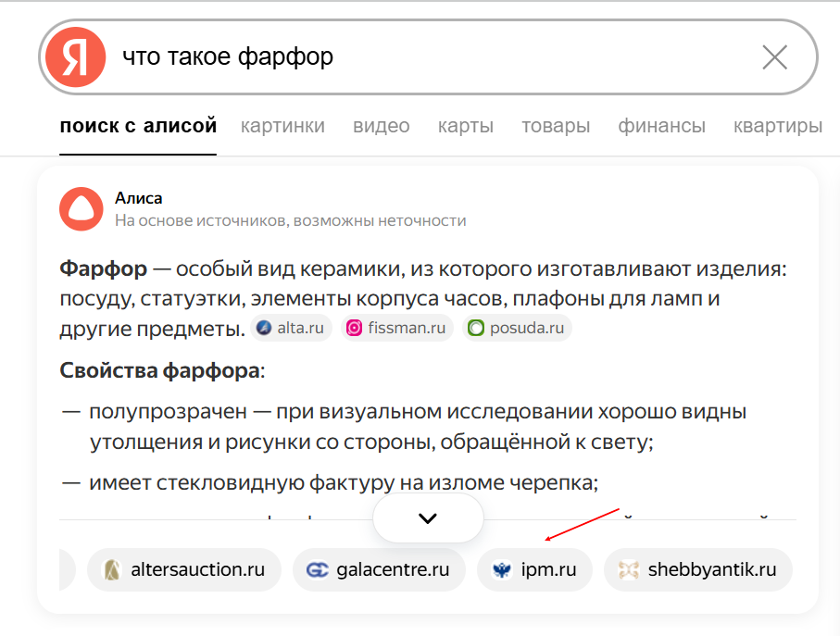Go to the товары tab
This screenshot has width=840, height=636.
[x=556, y=126]
